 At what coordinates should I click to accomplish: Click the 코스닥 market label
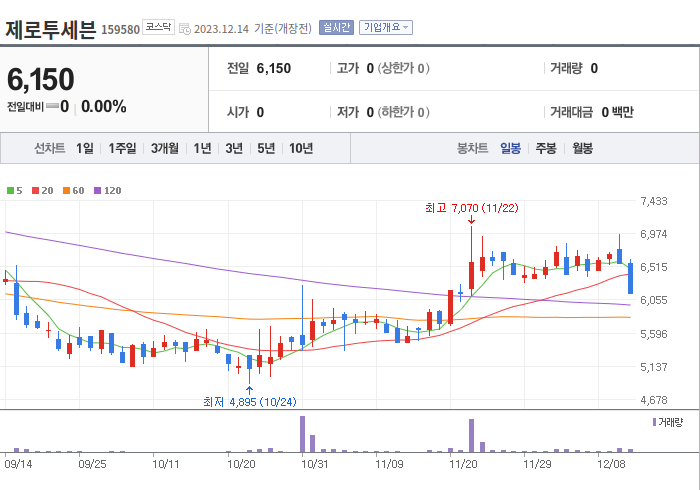(x=158, y=27)
